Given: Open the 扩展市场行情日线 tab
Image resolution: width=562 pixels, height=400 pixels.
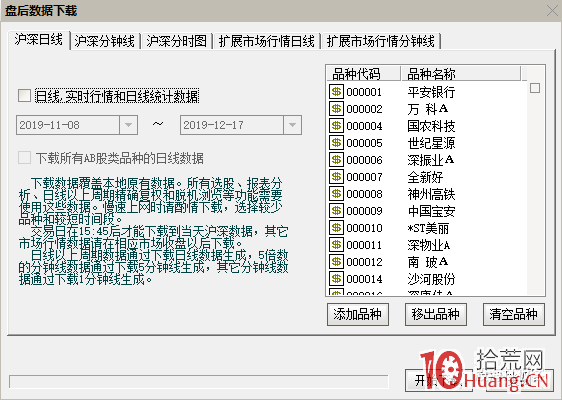Looking at the screenshot, I should tap(267, 41).
